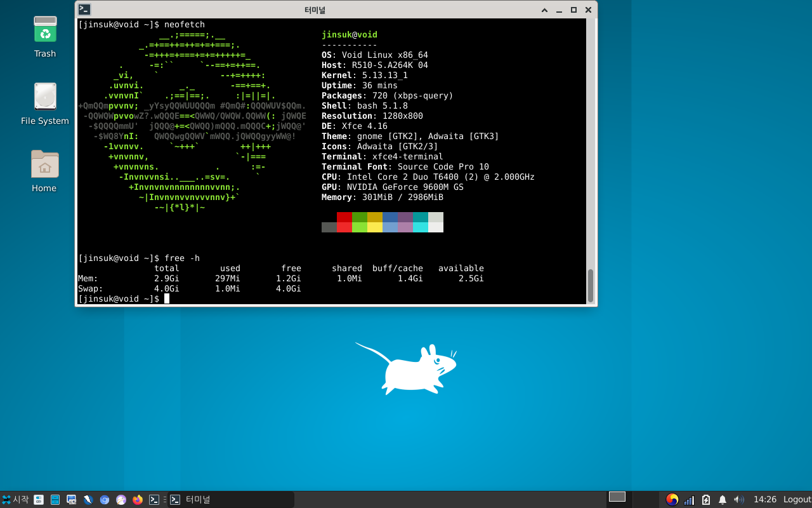Click the 'Uptime: 36 mins' line
Screen dimensions: 812x508
coord(360,86)
